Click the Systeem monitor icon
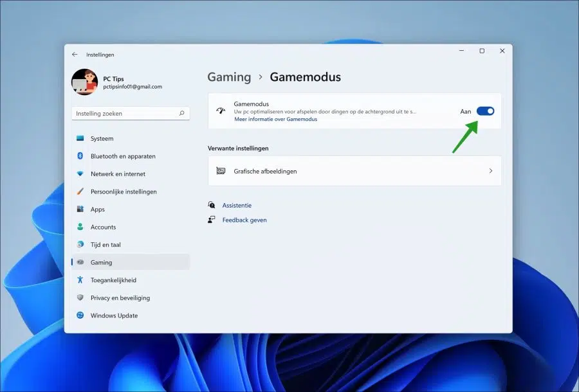Viewport: 579px width, 392px height. [80, 138]
